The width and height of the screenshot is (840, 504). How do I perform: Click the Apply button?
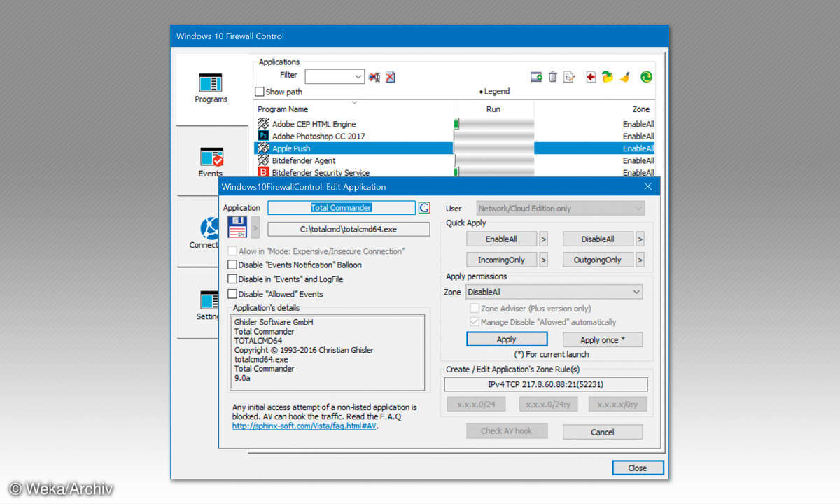coord(506,339)
